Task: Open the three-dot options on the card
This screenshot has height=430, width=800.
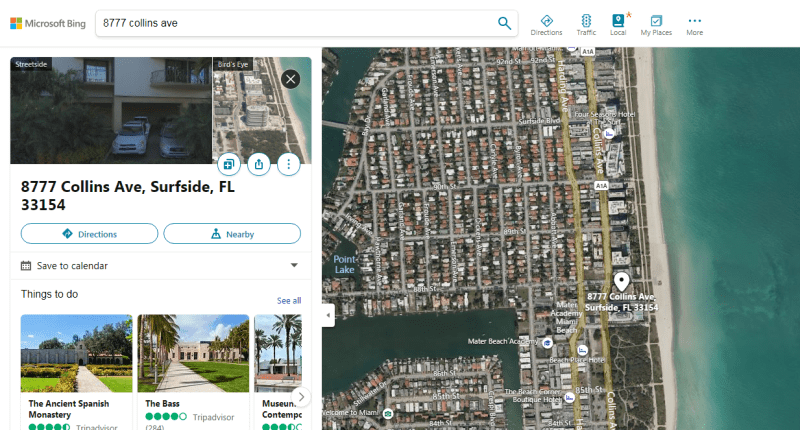Action: pos(289,164)
